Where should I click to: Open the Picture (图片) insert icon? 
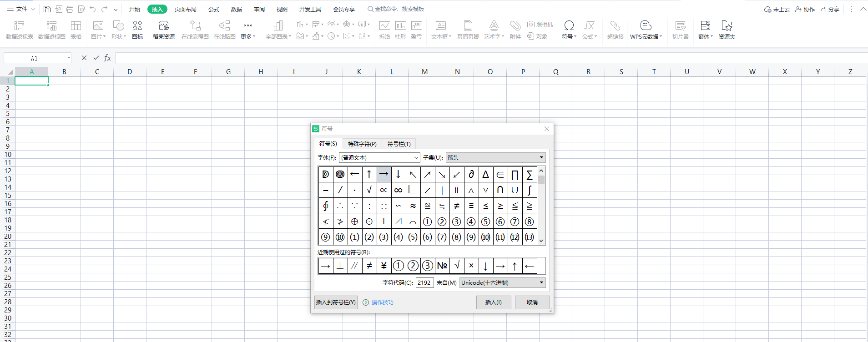tap(98, 30)
